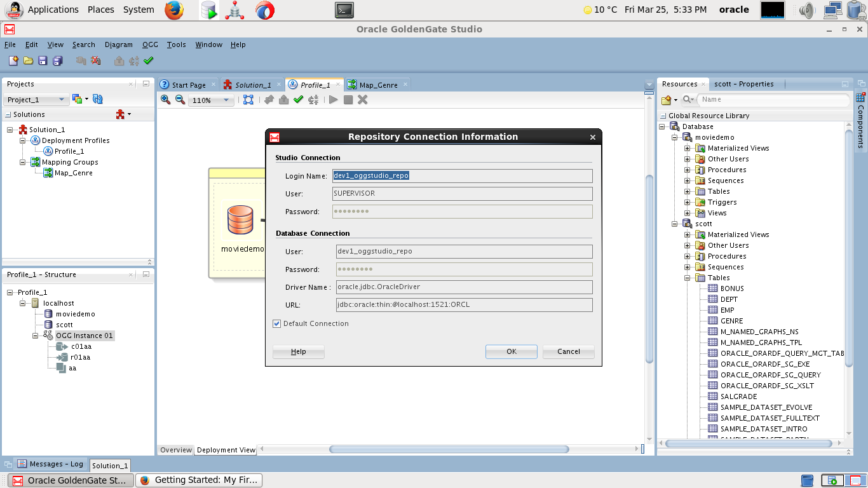
Task: Expand Materialized Views under moviedemo
Action: 687,148
